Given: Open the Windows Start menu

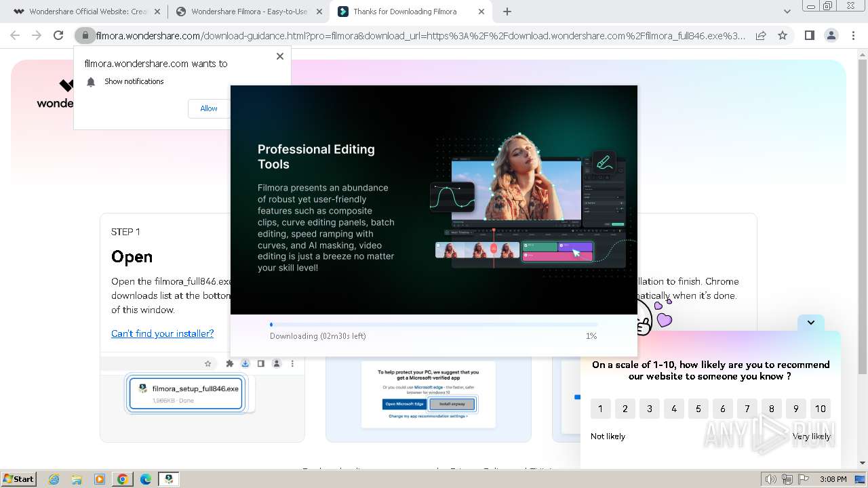Looking at the screenshot, I should click(19, 479).
